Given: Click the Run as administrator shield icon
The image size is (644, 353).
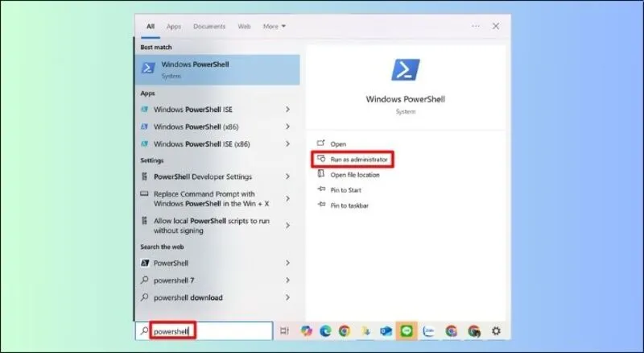Looking at the screenshot, I should pos(321,159).
